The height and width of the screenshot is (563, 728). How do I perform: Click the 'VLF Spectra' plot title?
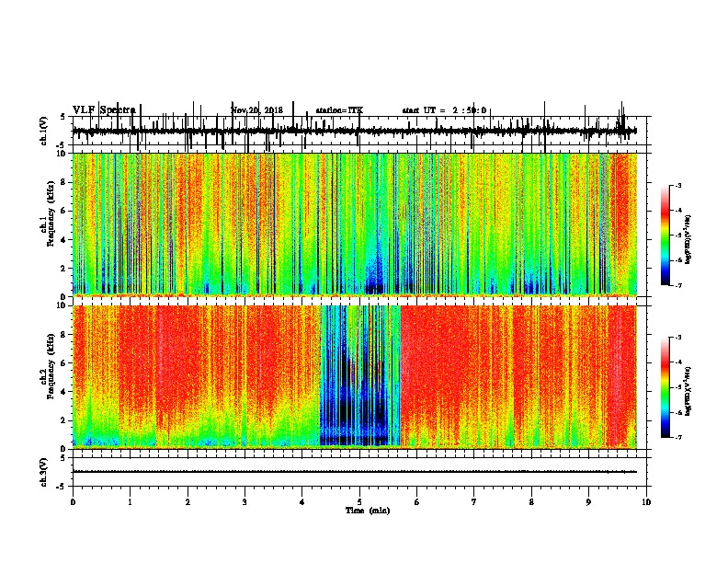tap(104, 110)
